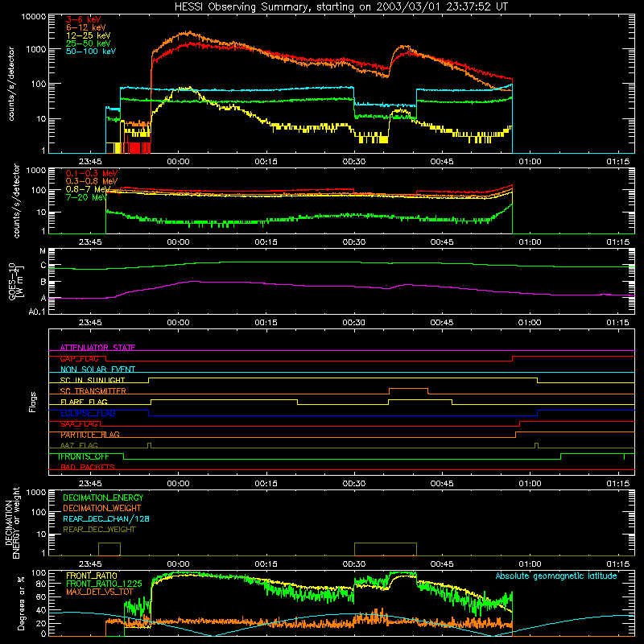Select the FLARE_FLAG label
Viewport: 644px width, 644px height.
pyautogui.click(x=84, y=402)
